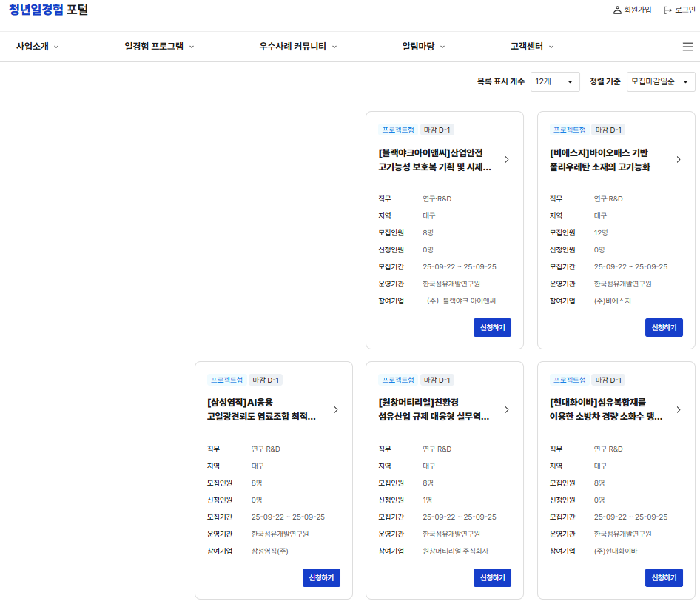Expand the 고객센터 menu chevron
The height and width of the screenshot is (607, 700).
tap(551, 46)
